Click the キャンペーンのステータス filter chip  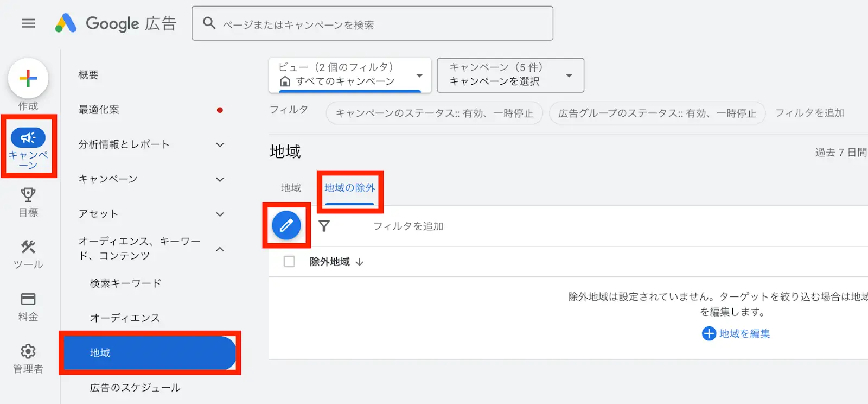tap(435, 113)
